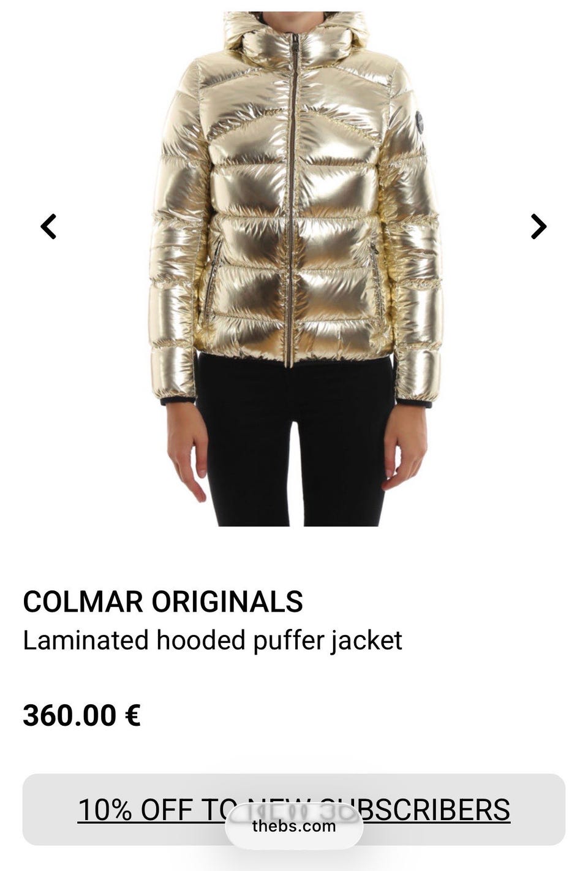Go to the previous product image
This screenshot has width=588, height=871.
click(x=48, y=226)
